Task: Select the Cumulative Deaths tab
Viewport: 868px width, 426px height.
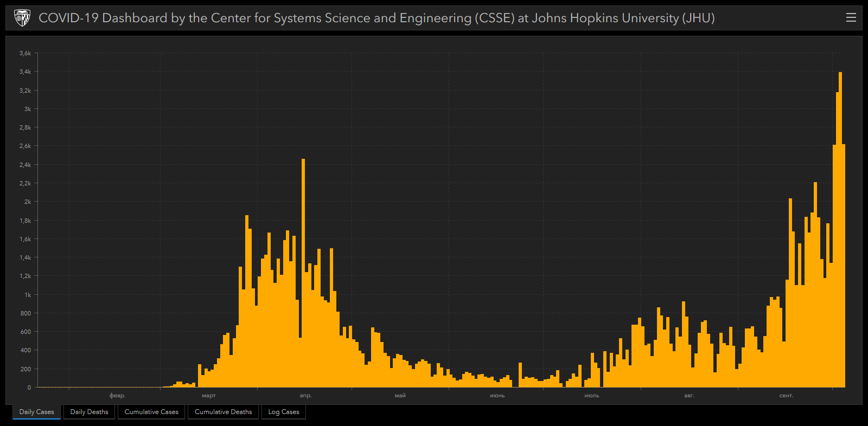Action: tap(223, 412)
